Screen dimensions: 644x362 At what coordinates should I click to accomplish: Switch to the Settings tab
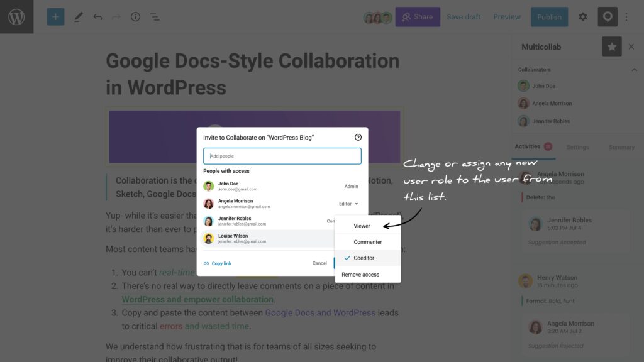pos(577,147)
